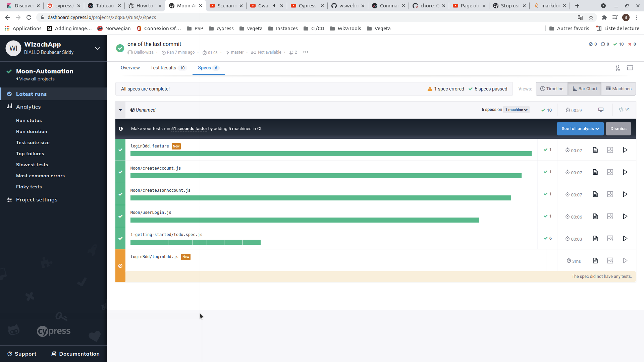Open the flaky test analysis lightning icon
The width and height of the screenshot is (644, 362).
[618, 68]
